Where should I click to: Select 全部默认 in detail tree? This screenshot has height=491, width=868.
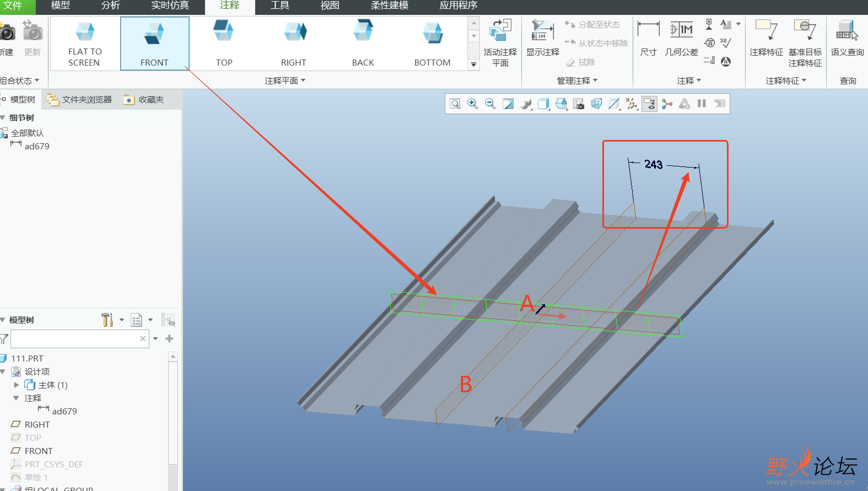pyautogui.click(x=27, y=133)
